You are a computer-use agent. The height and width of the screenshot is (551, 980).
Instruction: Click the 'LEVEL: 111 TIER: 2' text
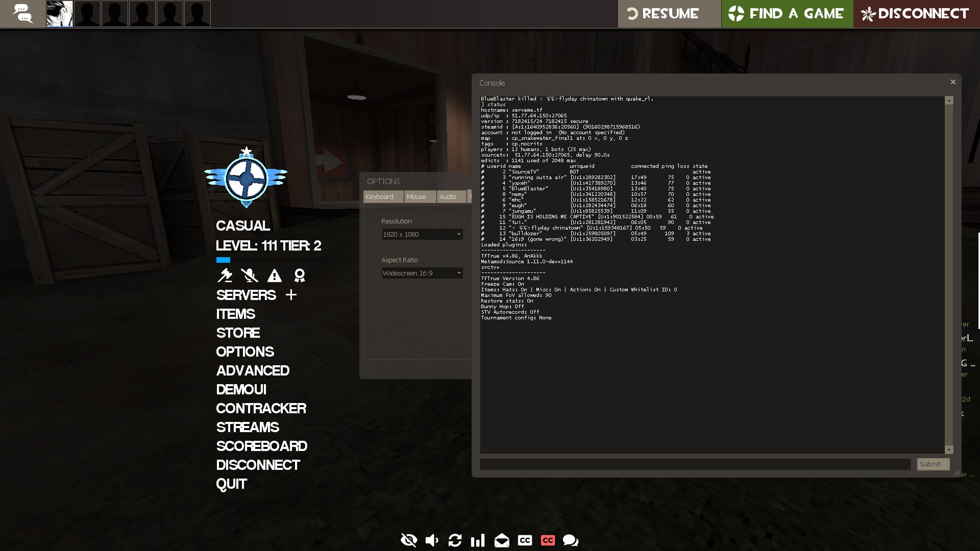pos(268,245)
